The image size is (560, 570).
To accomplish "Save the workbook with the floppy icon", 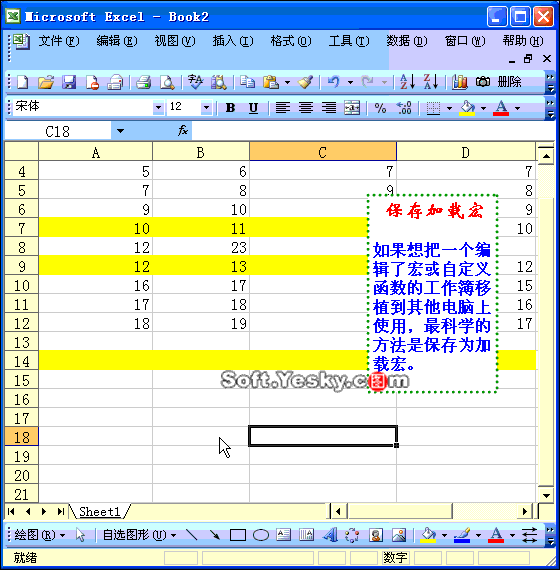I will click(x=69, y=82).
